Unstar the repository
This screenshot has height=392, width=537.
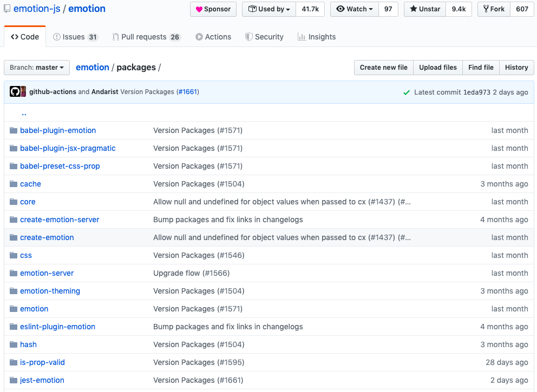click(x=425, y=9)
